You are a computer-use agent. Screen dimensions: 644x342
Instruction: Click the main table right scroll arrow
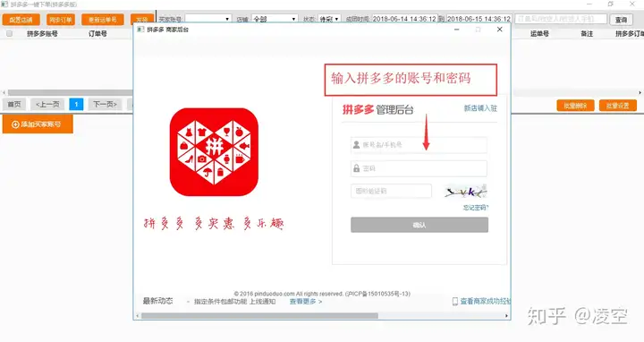[640, 93]
